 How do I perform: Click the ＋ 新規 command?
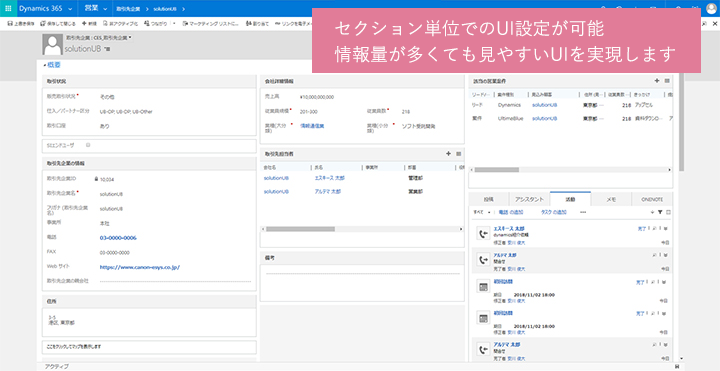point(89,23)
